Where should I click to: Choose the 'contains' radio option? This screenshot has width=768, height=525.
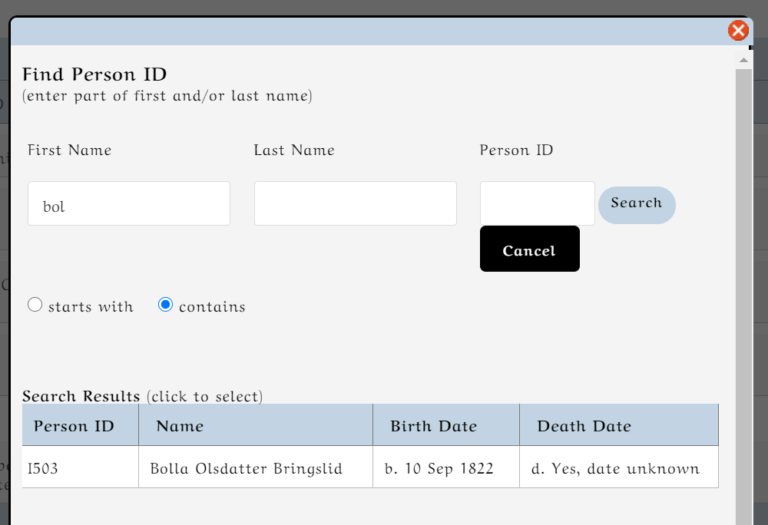point(166,305)
